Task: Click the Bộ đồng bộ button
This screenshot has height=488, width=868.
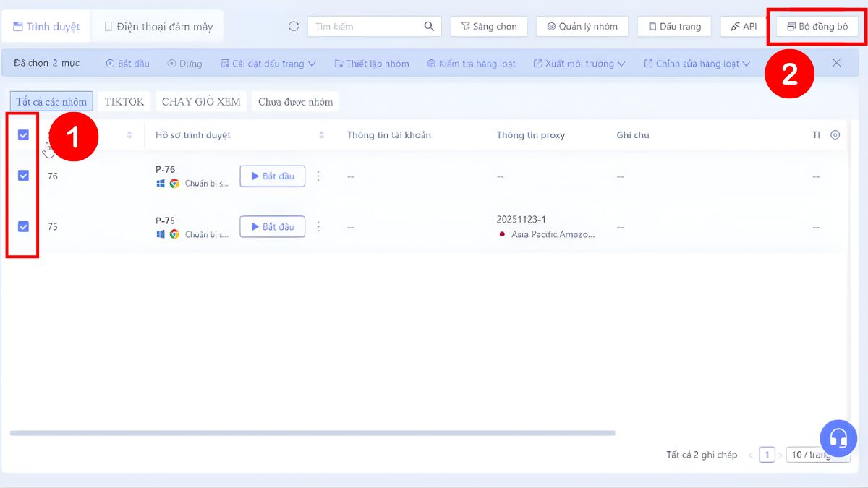Action: pyautogui.click(x=817, y=27)
